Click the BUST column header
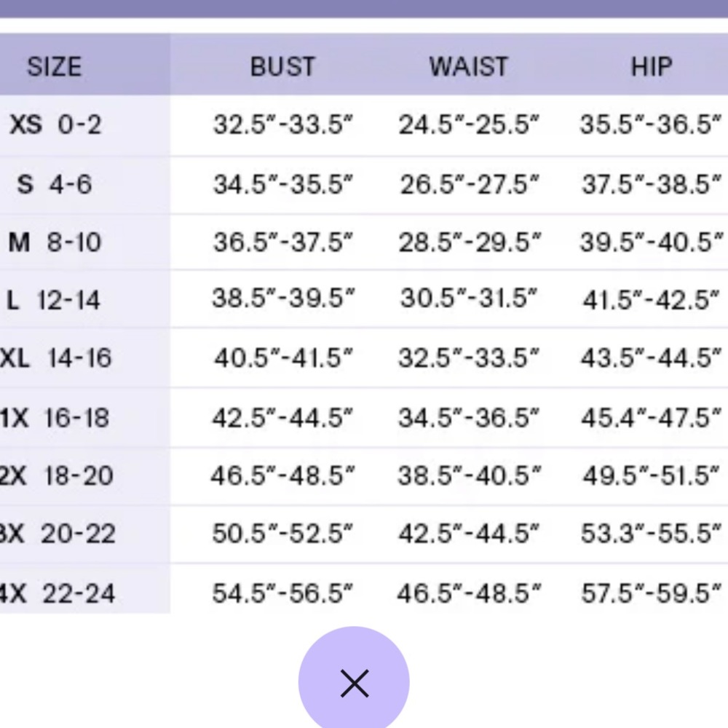 tap(282, 67)
